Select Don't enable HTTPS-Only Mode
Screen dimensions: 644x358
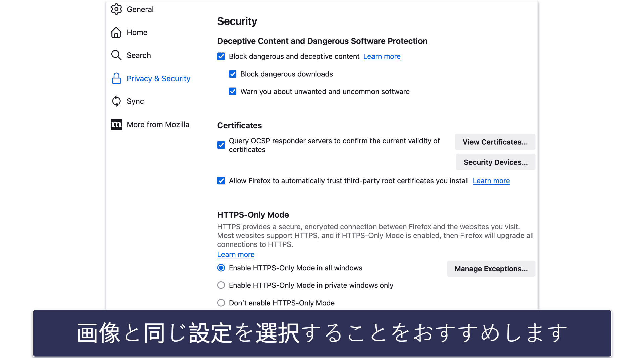(221, 303)
